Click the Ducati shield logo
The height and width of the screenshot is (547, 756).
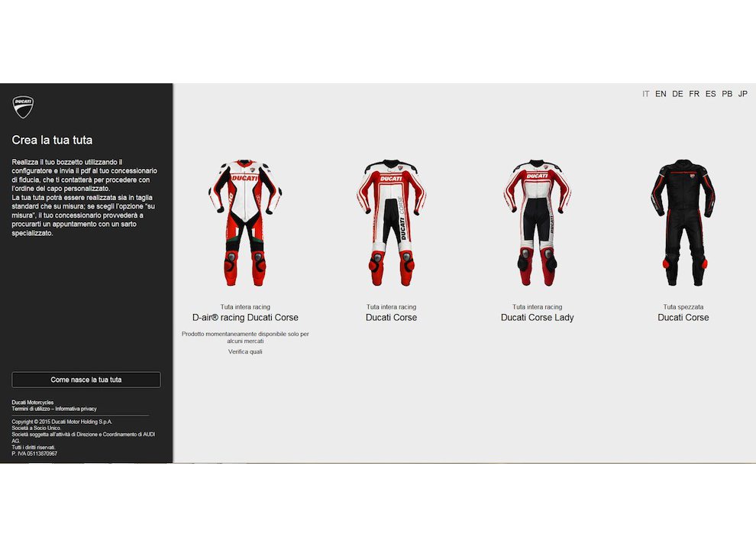(x=23, y=107)
